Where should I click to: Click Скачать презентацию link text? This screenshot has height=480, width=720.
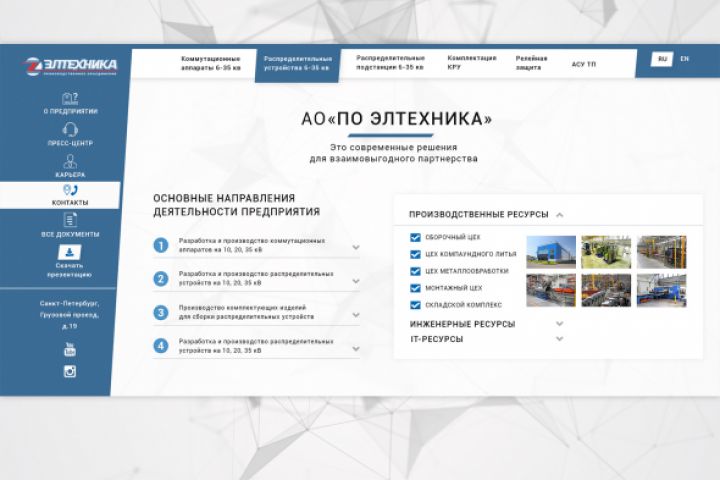(69, 270)
